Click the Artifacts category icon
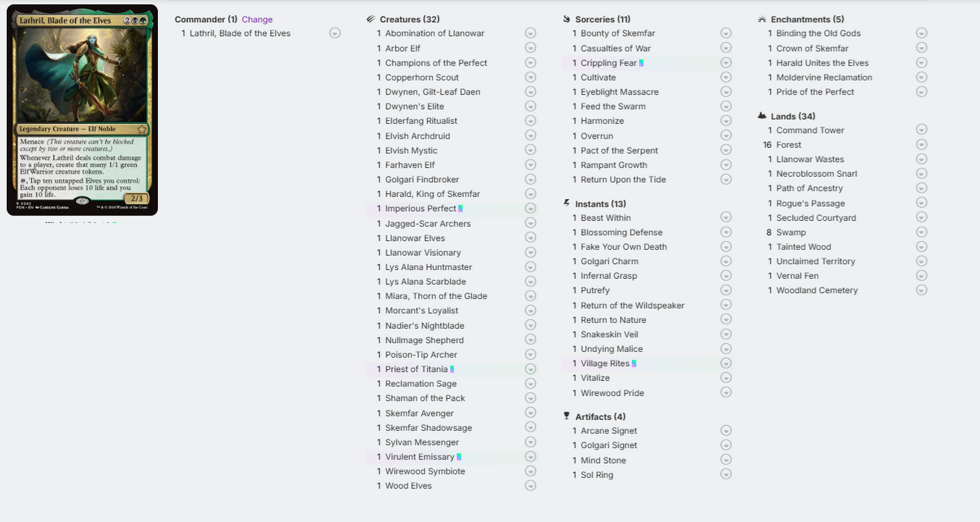The height and width of the screenshot is (522, 980). [567, 416]
